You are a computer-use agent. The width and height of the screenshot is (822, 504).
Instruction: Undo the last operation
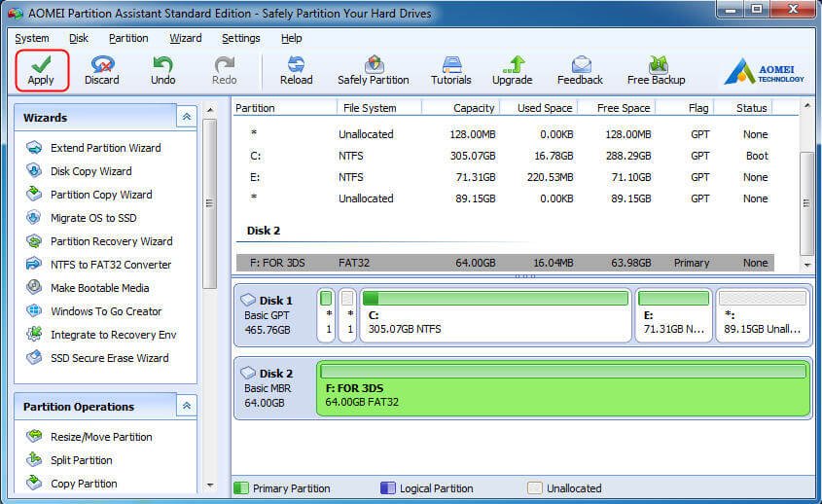pyautogui.click(x=163, y=71)
